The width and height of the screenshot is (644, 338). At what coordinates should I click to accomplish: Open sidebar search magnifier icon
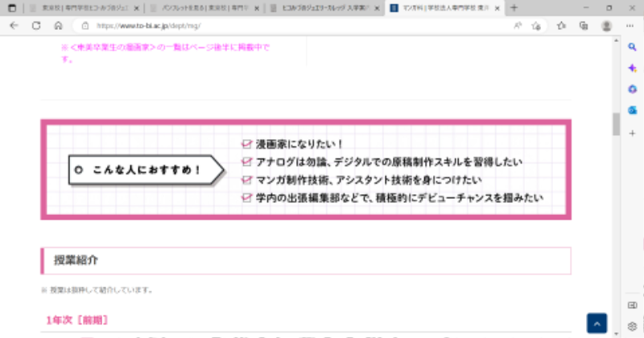coord(632,47)
